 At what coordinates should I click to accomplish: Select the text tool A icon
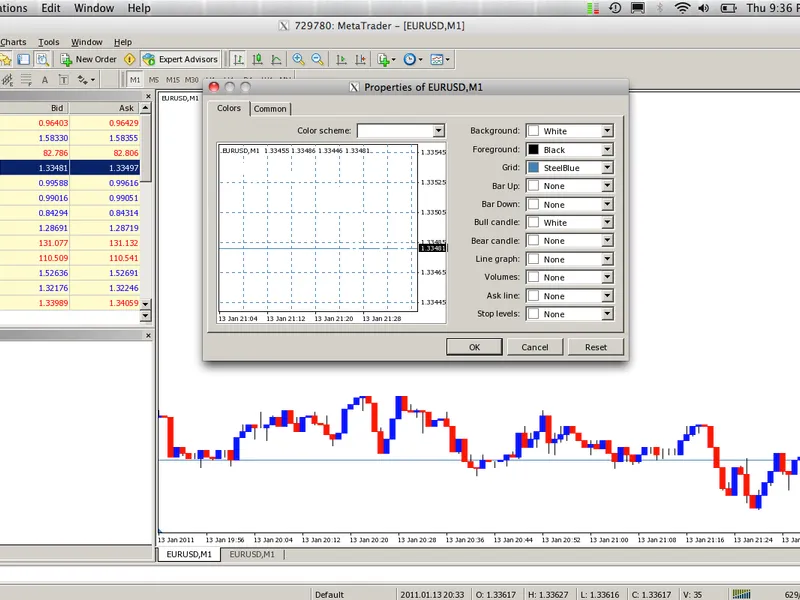tap(45, 80)
